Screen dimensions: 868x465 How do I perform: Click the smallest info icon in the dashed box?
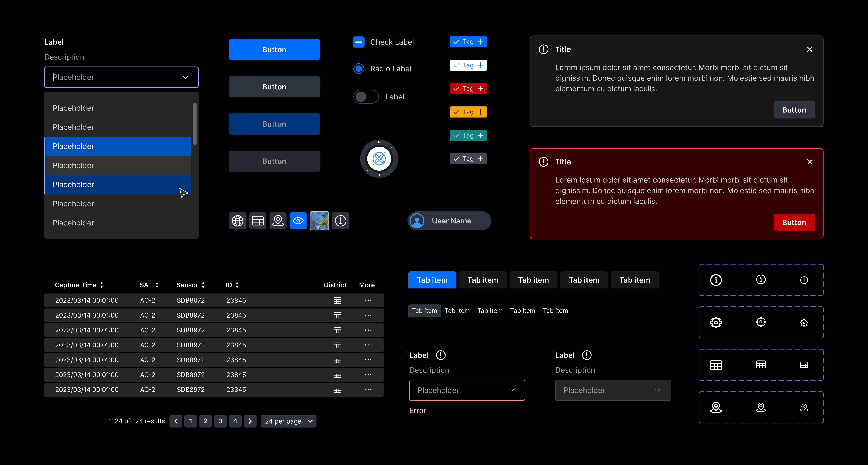pyautogui.click(x=804, y=280)
